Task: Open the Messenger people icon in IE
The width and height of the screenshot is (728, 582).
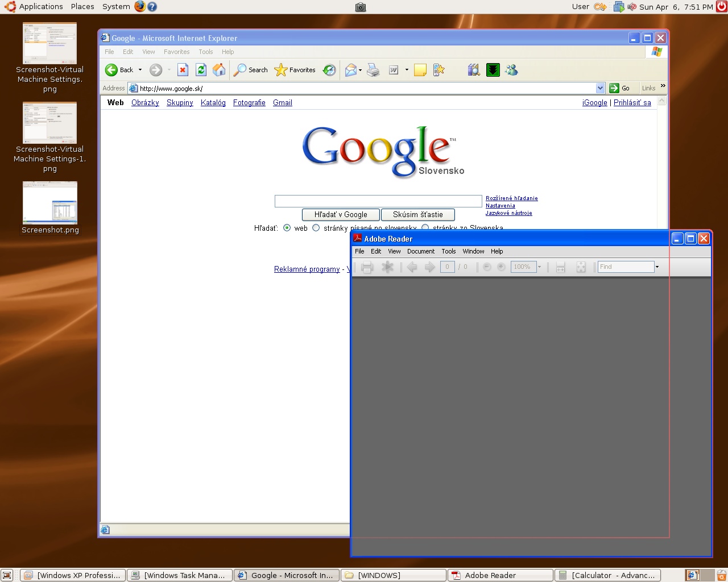Action: pos(511,70)
